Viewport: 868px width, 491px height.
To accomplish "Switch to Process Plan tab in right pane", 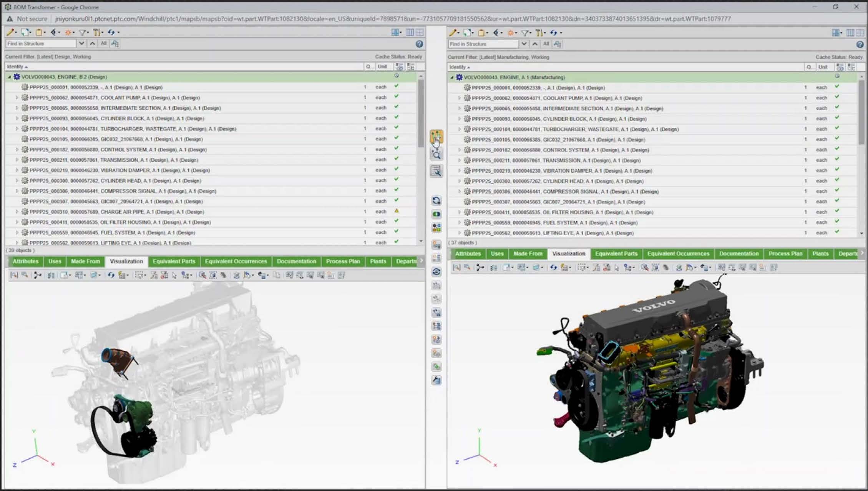I will 785,254.
